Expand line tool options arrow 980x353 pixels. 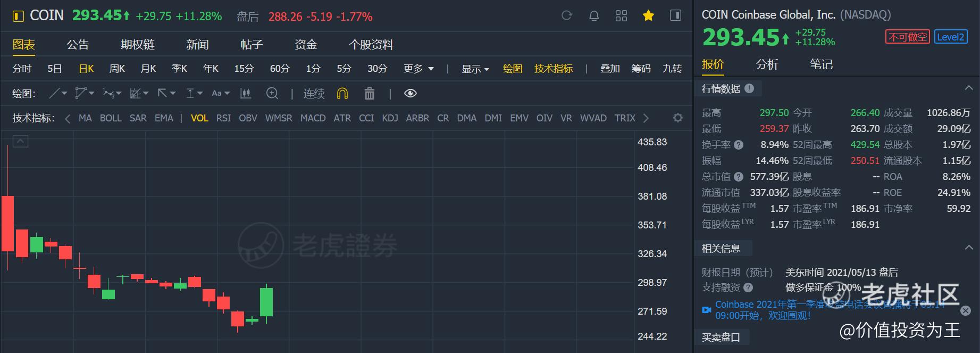point(64,94)
